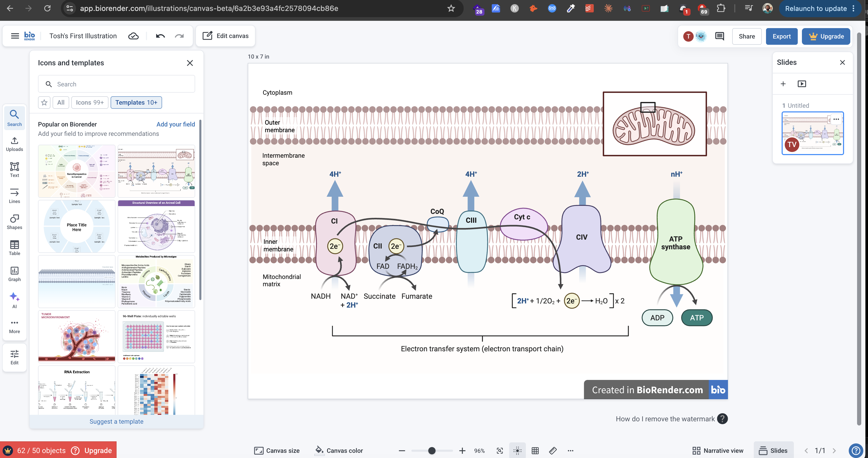Open the bottom bar more options ellipsis
This screenshot has width=868, height=458.
click(570, 451)
